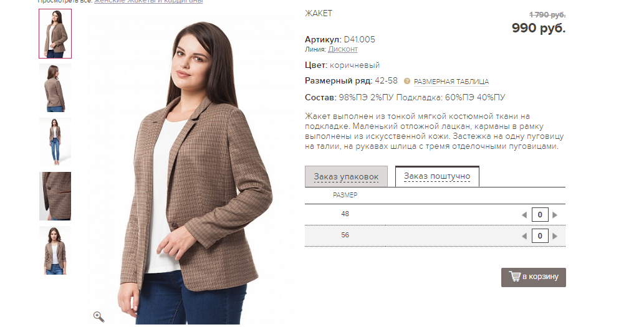Add item with 'в корзину' button

534,277
